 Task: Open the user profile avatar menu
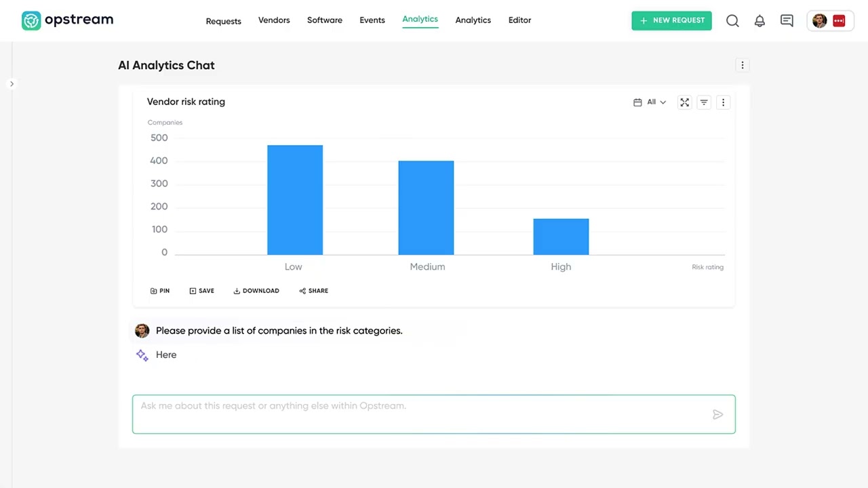pos(830,21)
